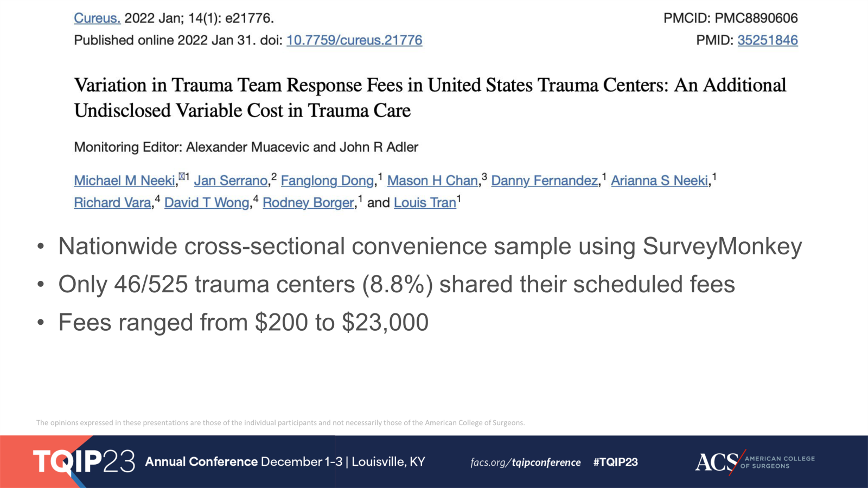
Task: Open Jan Serrano author link
Action: pos(231,181)
